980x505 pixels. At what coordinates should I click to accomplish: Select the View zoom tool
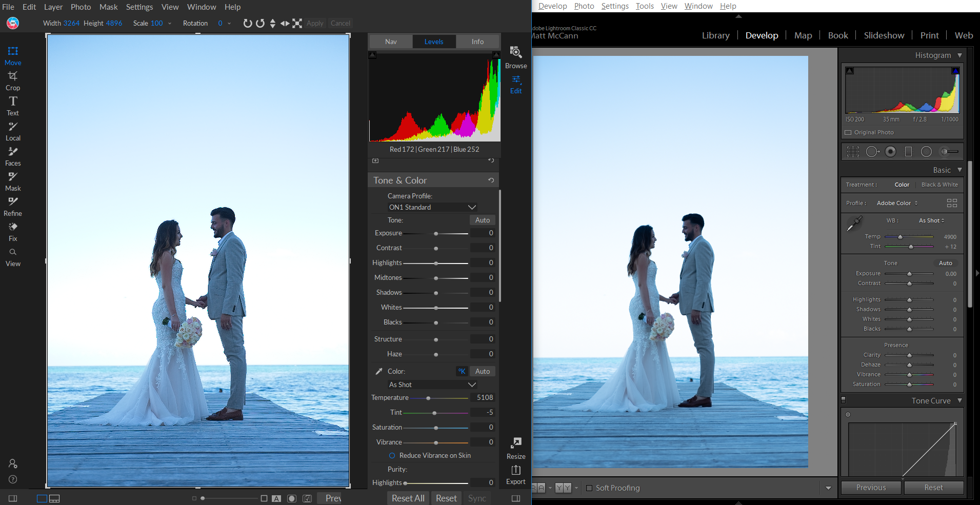[x=13, y=257]
